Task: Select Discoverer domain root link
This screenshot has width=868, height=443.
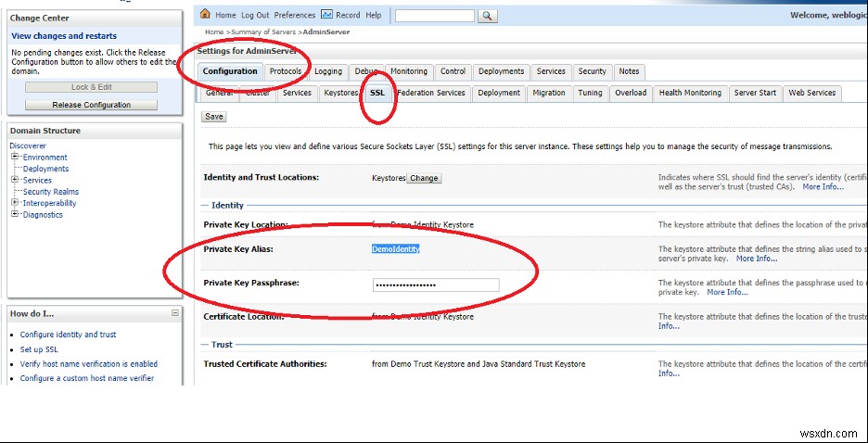Action: click(28, 146)
